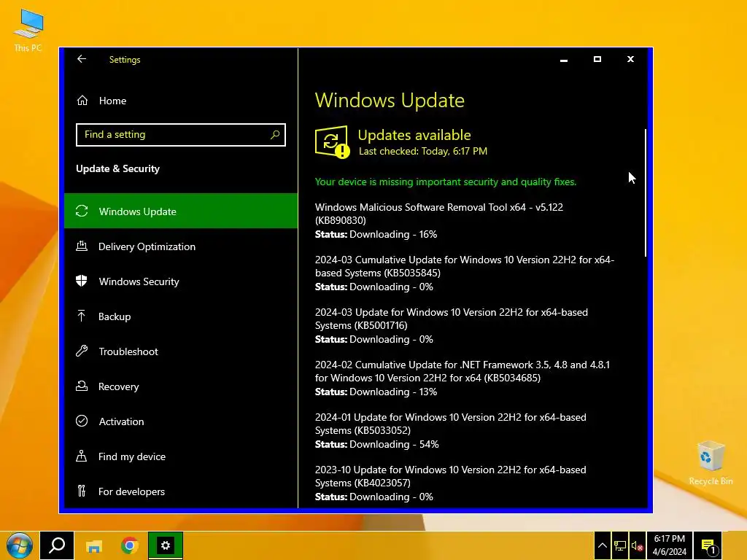This screenshot has width=747, height=560.
Task: Click the Updates available status text
Action: 414,135
